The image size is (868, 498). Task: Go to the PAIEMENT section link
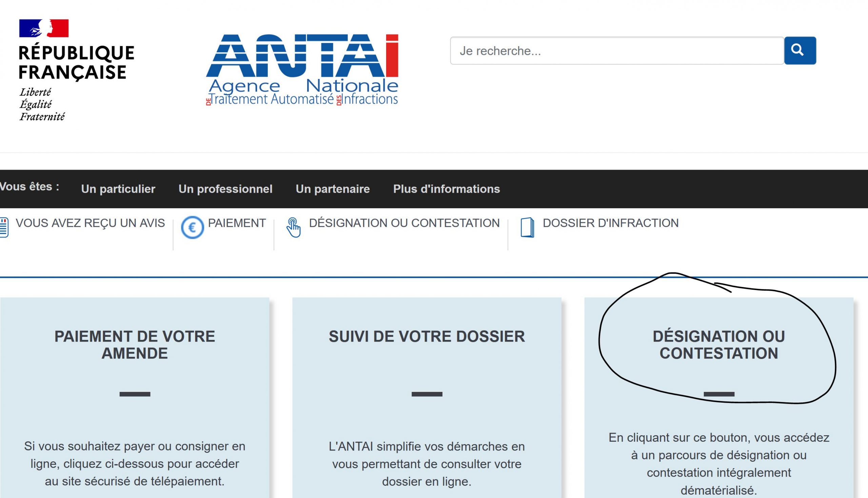tap(237, 223)
